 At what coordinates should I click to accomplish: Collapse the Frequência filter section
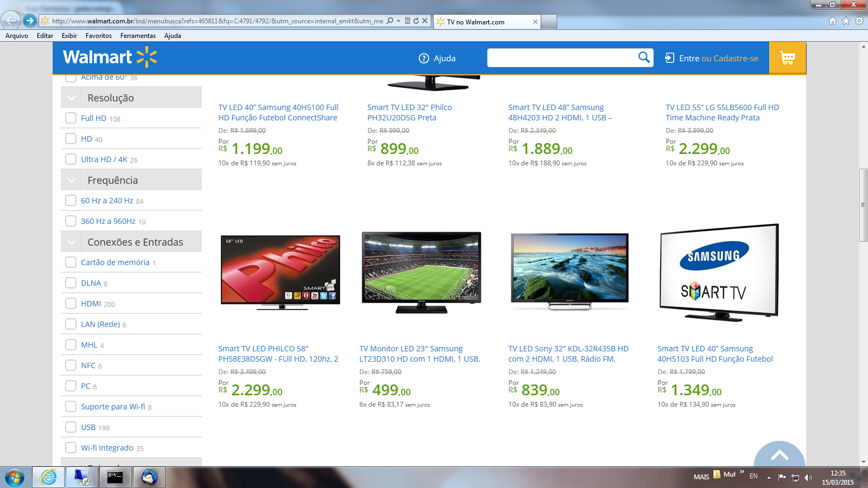[71, 180]
